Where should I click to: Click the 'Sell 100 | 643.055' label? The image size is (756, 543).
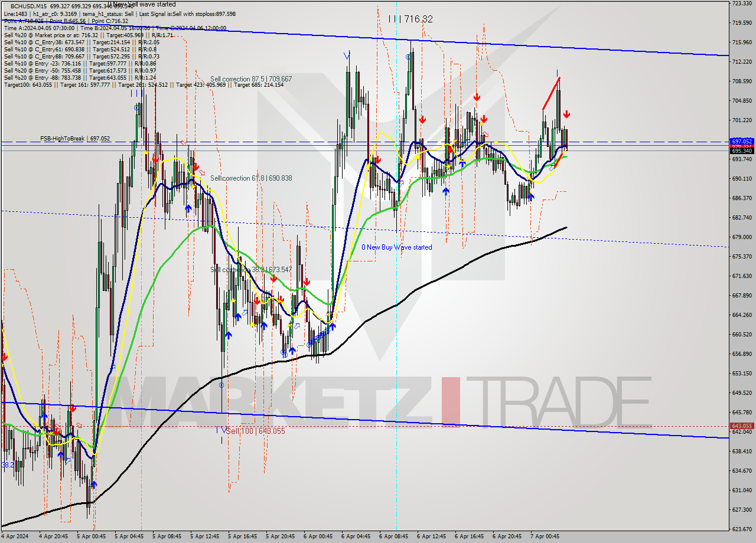pyautogui.click(x=256, y=431)
